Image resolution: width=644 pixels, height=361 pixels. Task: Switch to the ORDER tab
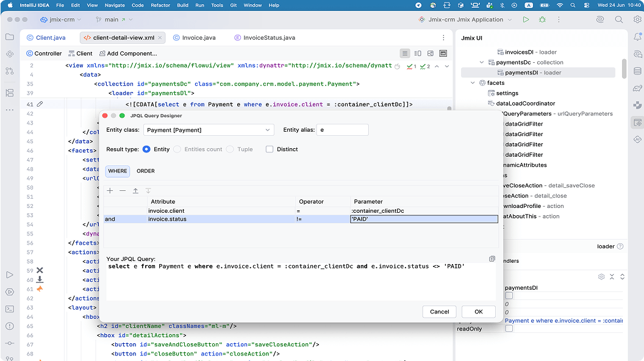[145, 171]
